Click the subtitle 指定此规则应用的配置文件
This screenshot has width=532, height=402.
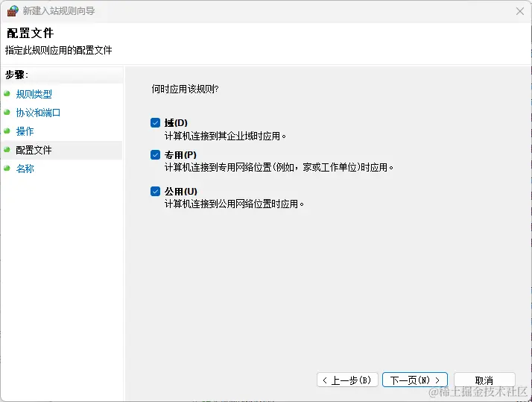[58, 50]
